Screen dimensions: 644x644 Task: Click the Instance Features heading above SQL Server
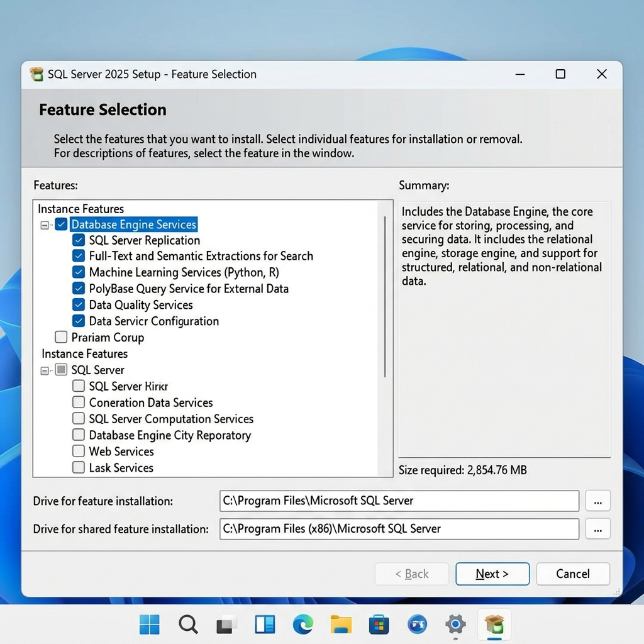point(85,353)
